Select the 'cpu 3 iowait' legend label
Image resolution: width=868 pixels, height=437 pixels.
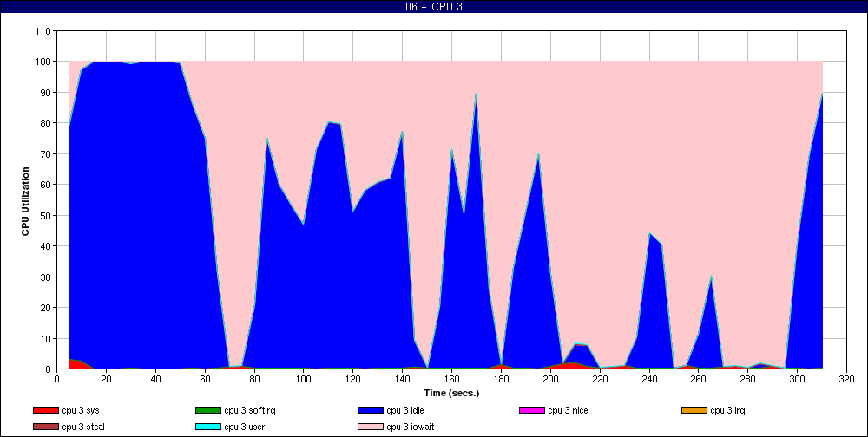pyautogui.click(x=411, y=427)
